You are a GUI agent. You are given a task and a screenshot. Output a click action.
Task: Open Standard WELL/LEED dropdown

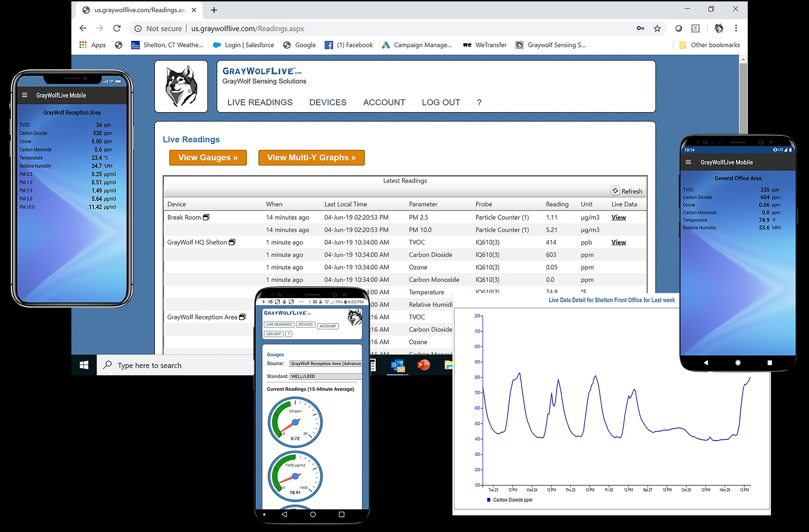[326, 376]
